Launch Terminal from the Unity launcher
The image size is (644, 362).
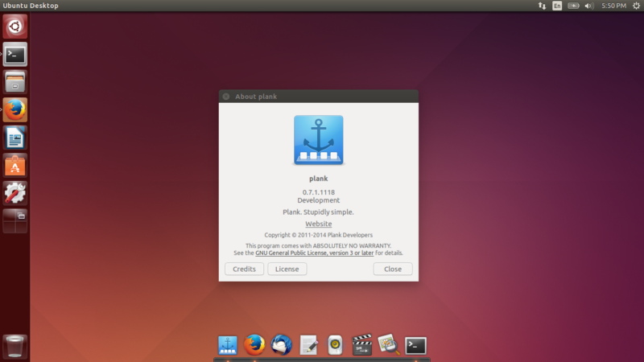tap(14, 54)
